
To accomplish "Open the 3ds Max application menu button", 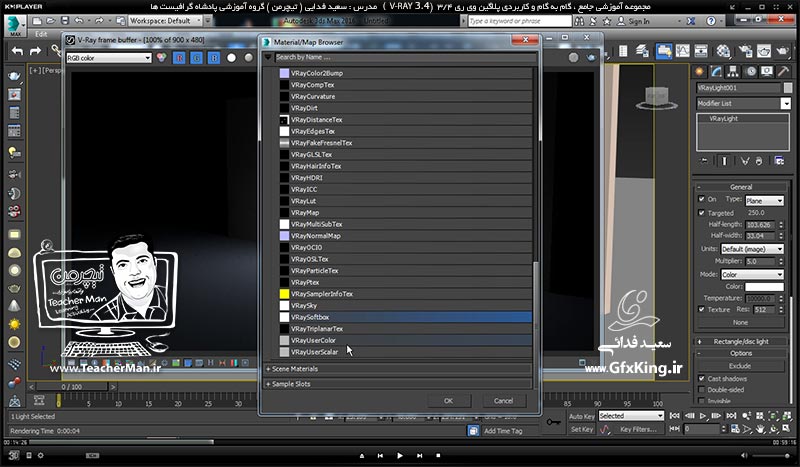I will (15, 25).
